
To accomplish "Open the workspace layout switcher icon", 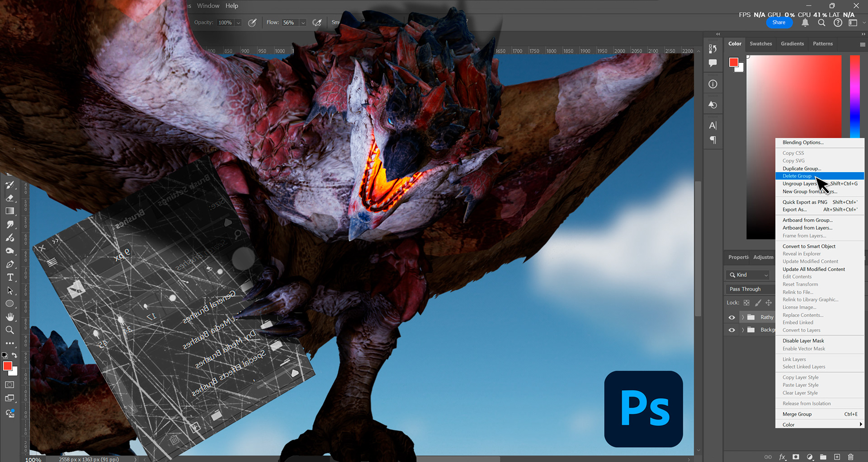I will (x=853, y=23).
